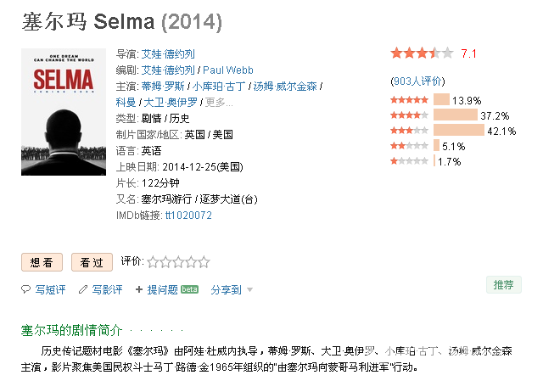Mark the movie as 想看
Image resolution: width=543 pixels, height=392 pixels.
coord(42,262)
